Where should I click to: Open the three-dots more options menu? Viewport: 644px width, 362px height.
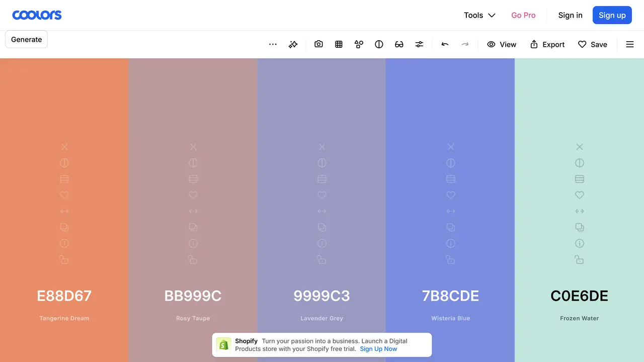[x=273, y=44]
